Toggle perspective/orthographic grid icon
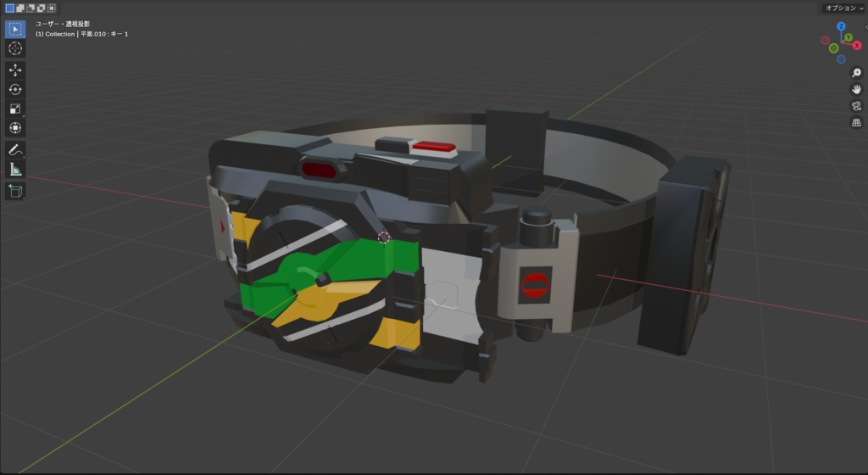The image size is (868, 475). pyautogui.click(x=856, y=123)
